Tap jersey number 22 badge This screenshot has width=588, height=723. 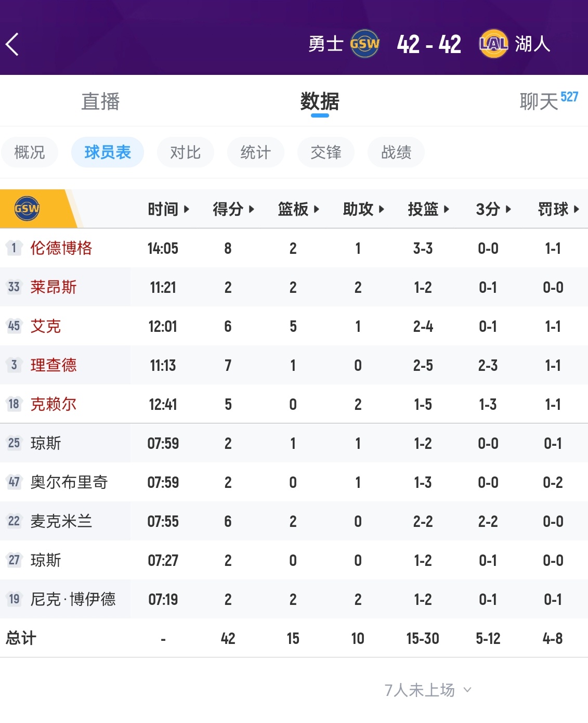[14, 521]
